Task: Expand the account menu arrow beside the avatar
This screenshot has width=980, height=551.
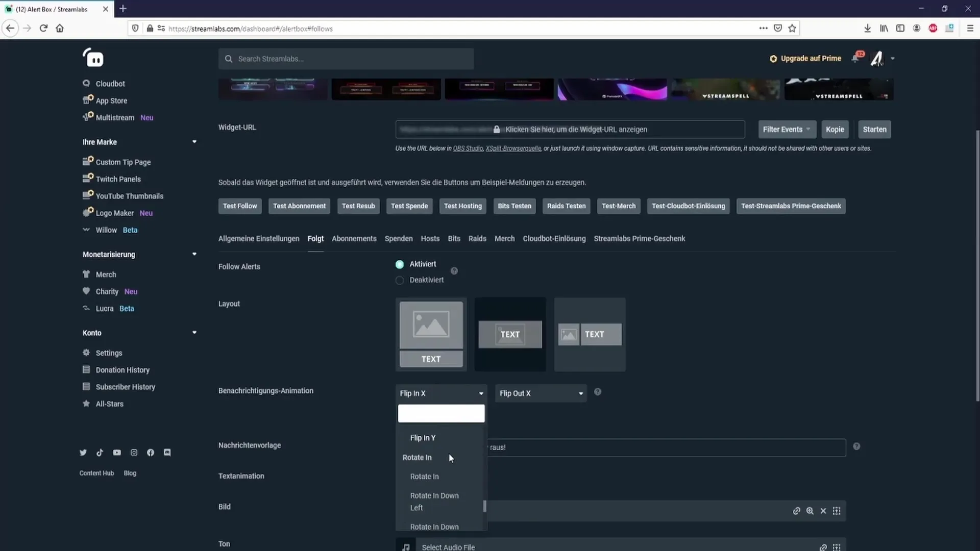Action: click(x=893, y=59)
